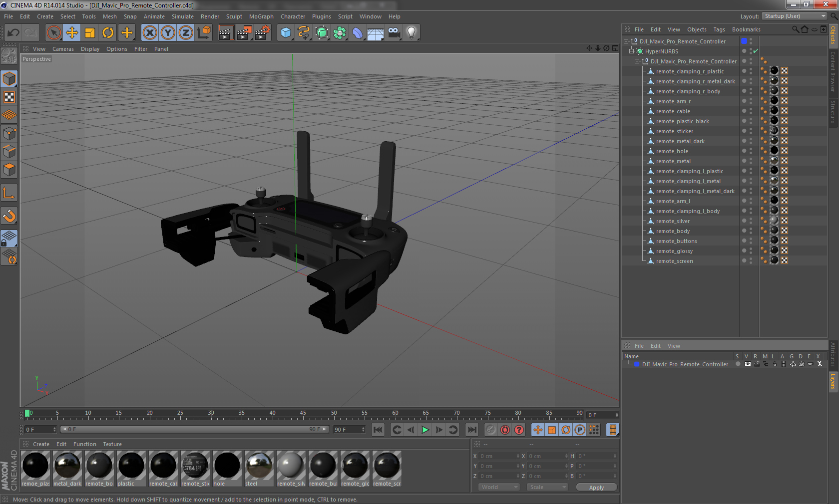The image size is (839, 504).
Task: Click Render to Picture Viewer icon
Action: 244,33
